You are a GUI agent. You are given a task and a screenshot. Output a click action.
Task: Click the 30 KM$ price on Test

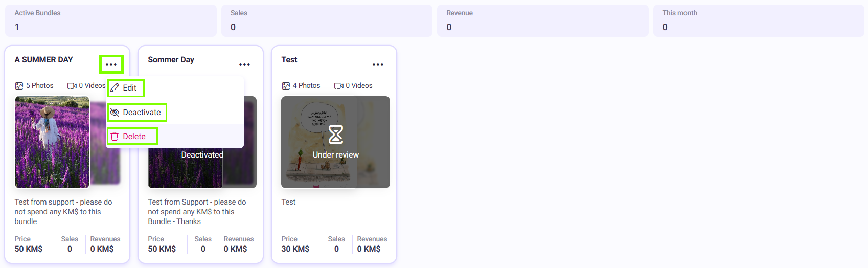pos(295,249)
